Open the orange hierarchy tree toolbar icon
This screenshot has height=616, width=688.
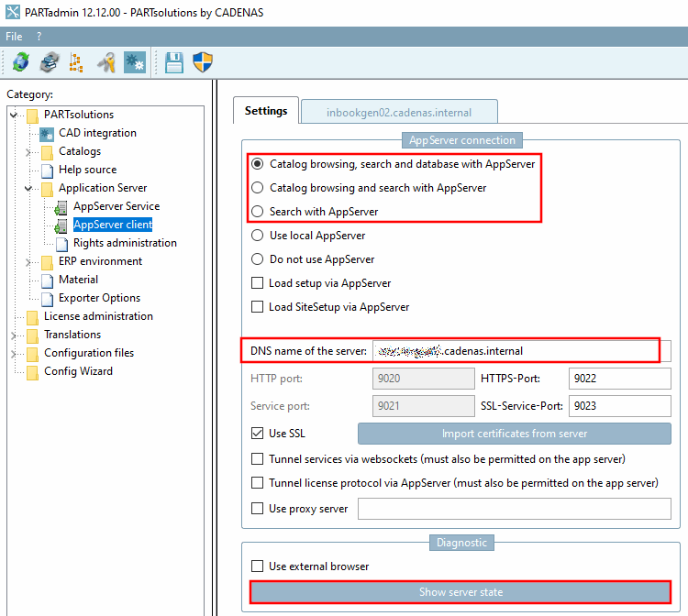[76, 62]
